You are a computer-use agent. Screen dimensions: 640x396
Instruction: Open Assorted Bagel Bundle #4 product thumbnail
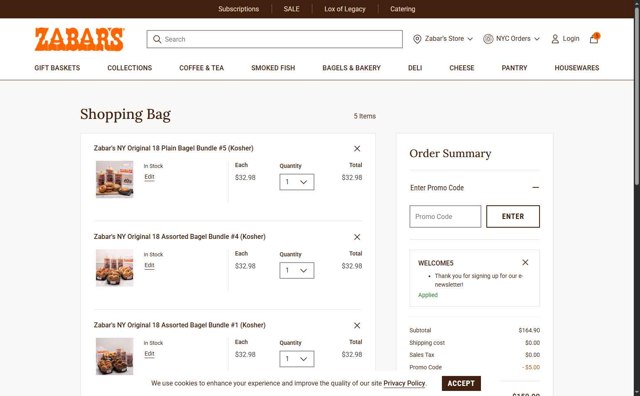point(115,268)
